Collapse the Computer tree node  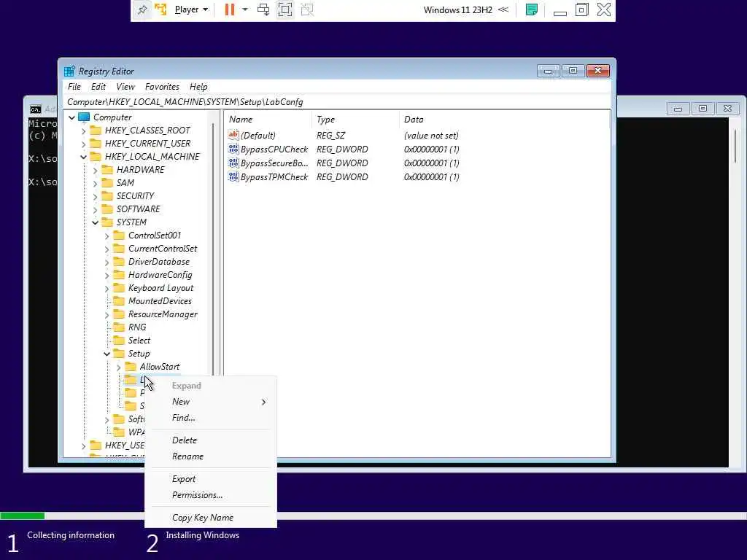click(72, 117)
